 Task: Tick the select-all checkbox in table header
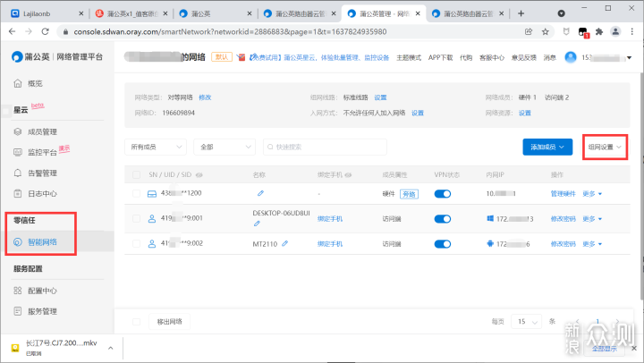[x=136, y=175]
